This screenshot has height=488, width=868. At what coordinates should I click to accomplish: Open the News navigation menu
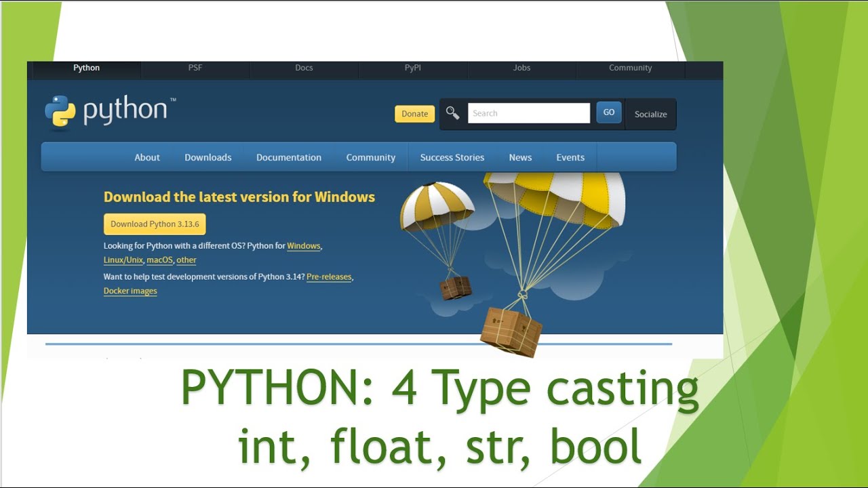(520, 157)
